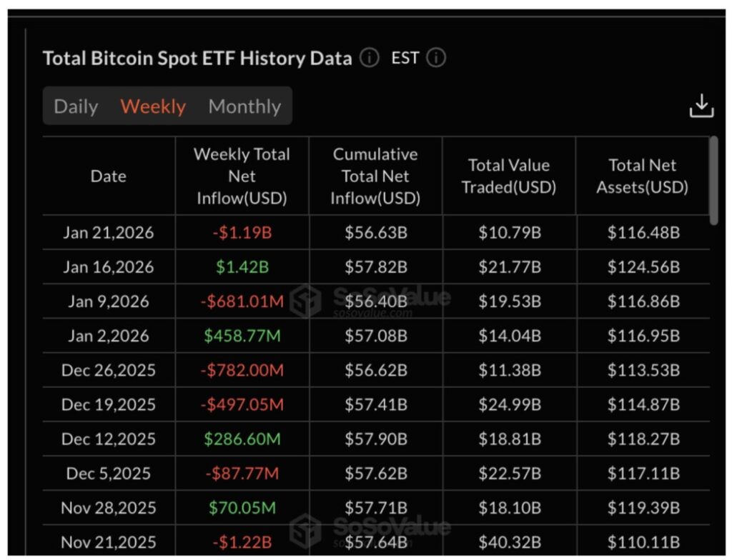Click the -$1.19B weekly inflow value
The height and width of the screenshot is (560, 732).
pyautogui.click(x=242, y=233)
